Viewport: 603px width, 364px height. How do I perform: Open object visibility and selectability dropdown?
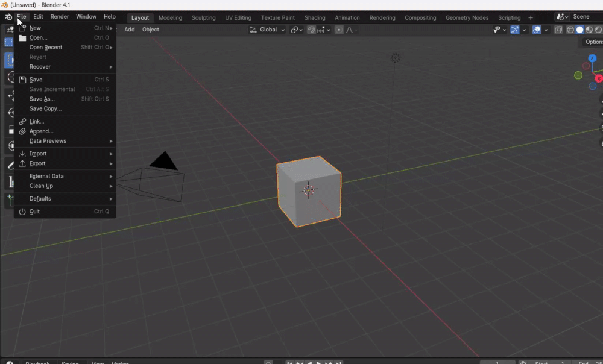pos(499,30)
